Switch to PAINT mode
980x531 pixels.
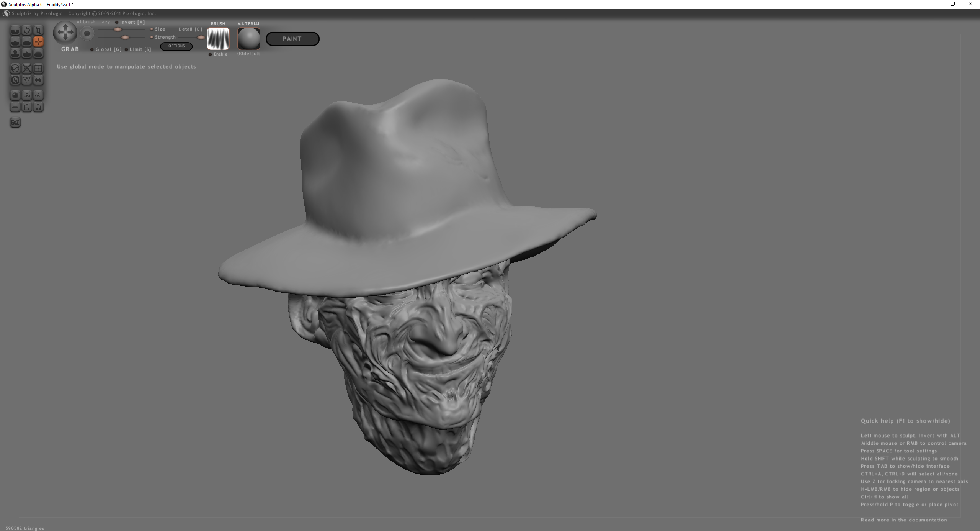tap(292, 39)
